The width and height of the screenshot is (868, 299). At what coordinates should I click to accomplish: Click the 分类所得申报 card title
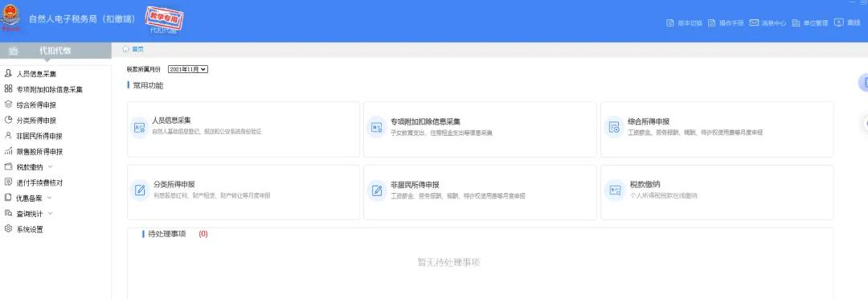pos(174,184)
